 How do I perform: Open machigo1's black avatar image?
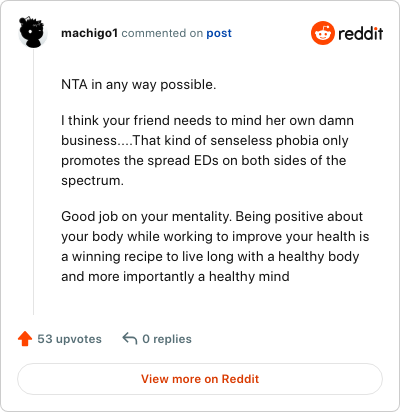point(32,32)
